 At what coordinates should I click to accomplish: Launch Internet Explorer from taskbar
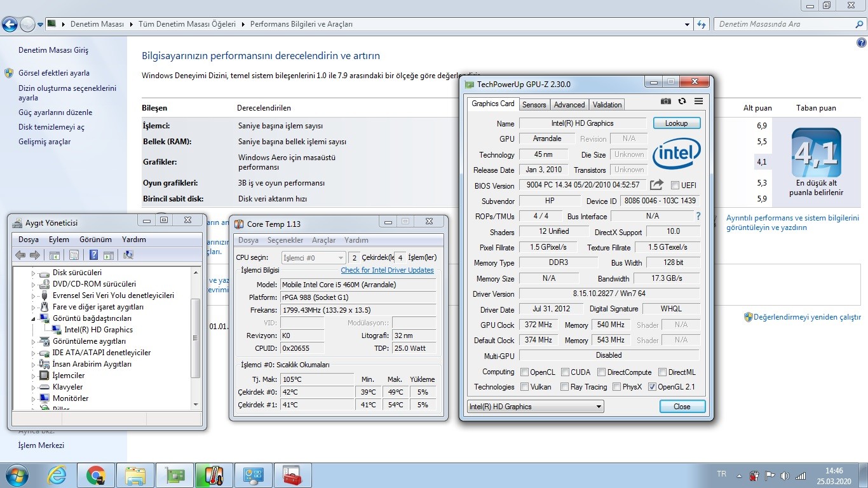57,475
